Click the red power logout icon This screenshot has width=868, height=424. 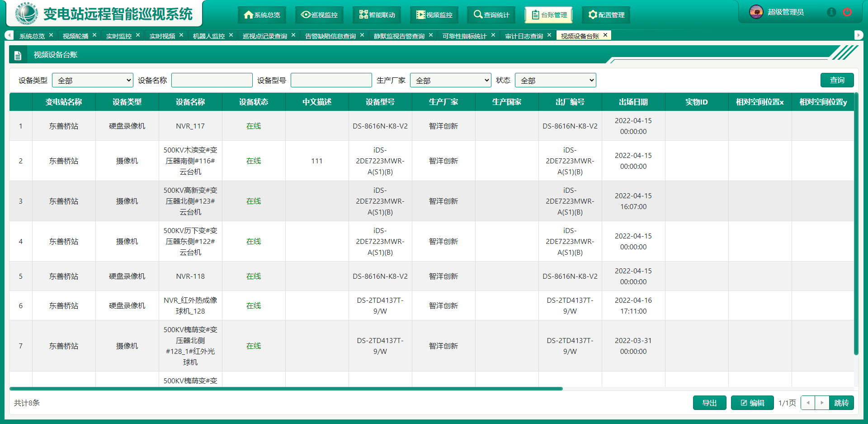(847, 12)
